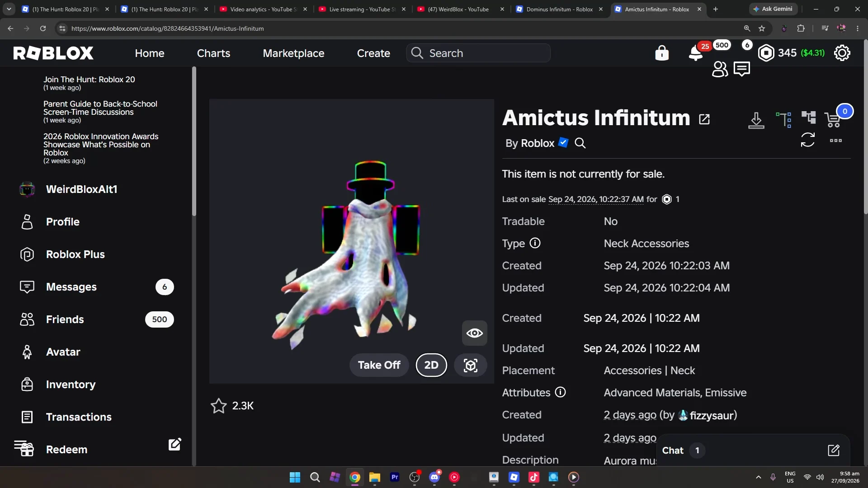The height and width of the screenshot is (488, 868).
Task: Switch to Video analytics YouTube tab
Action: tap(263, 9)
